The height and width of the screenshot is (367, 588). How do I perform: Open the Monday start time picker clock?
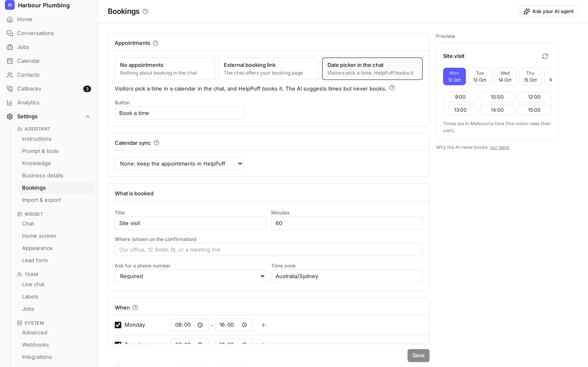200,325
